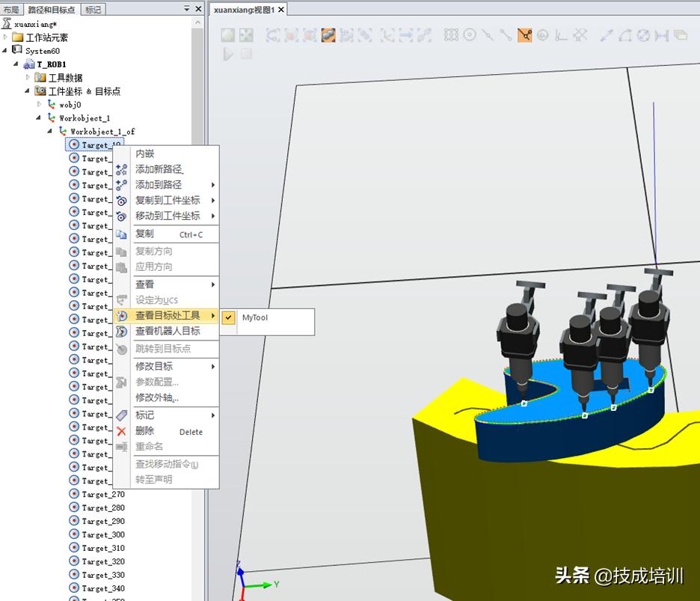
Task: Collapse the System60 tree node
Action: (7, 51)
